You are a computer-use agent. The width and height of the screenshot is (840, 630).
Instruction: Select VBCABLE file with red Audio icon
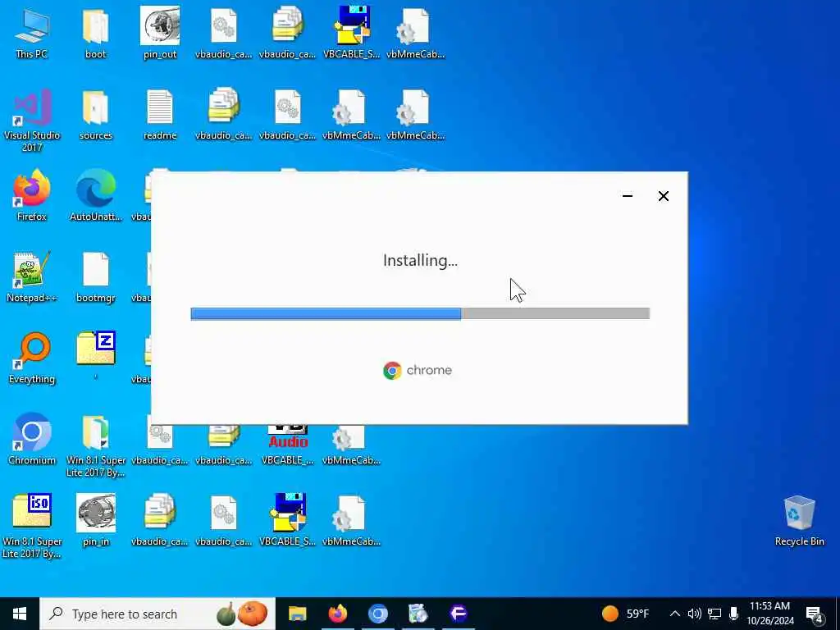pyautogui.click(x=288, y=445)
